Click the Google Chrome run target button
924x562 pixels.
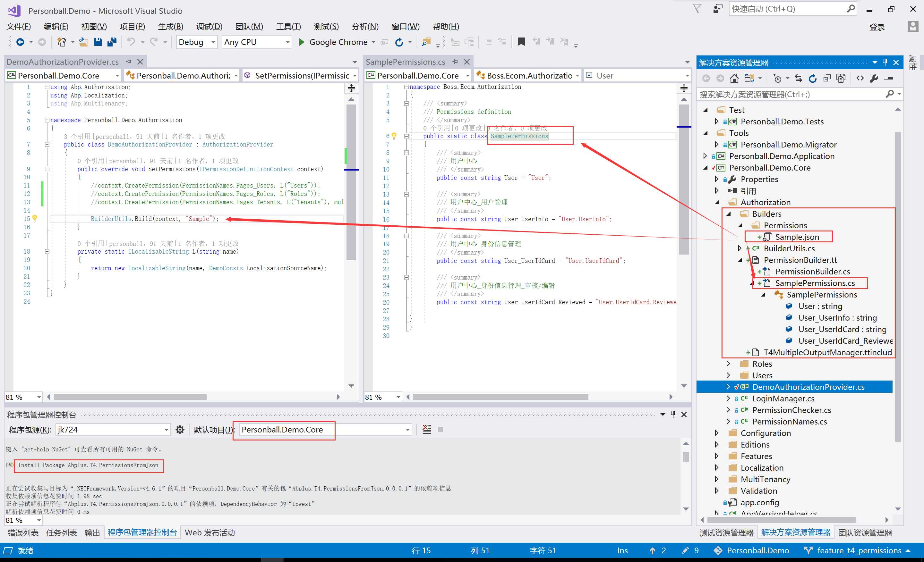coord(338,42)
